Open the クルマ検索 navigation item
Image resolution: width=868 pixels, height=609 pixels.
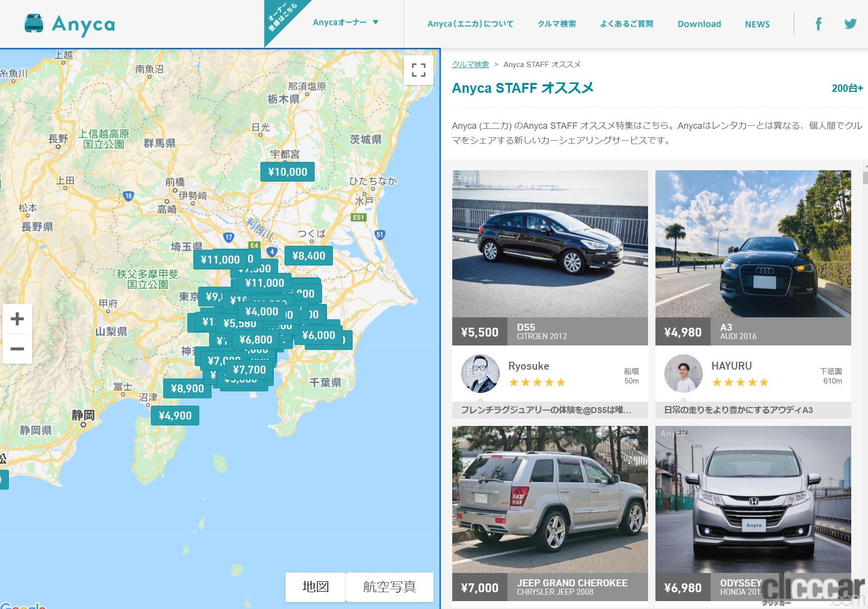point(557,24)
